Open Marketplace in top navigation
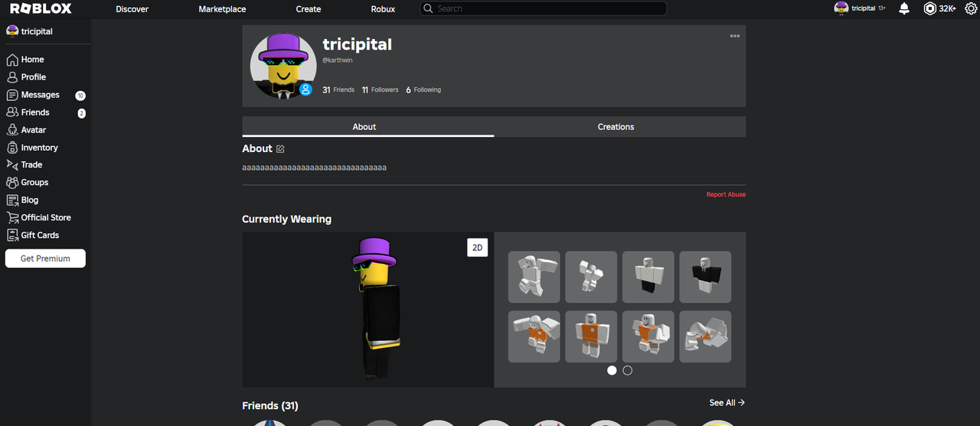 (x=222, y=9)
